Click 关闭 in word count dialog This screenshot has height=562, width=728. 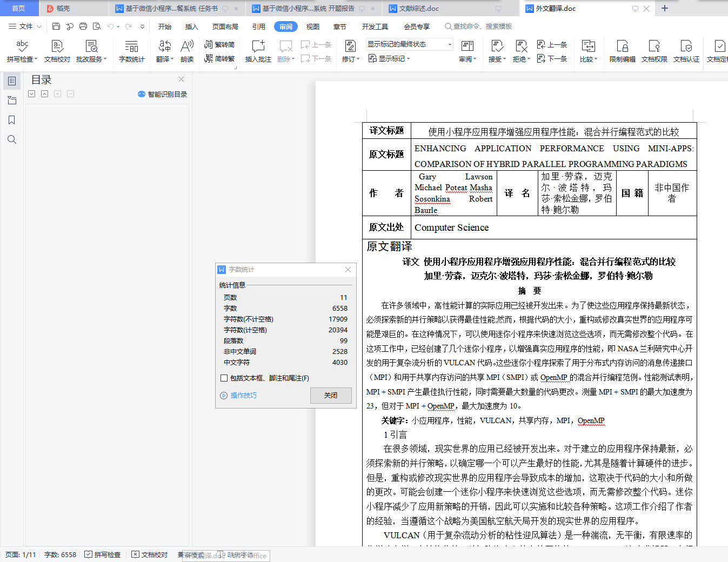331,396
